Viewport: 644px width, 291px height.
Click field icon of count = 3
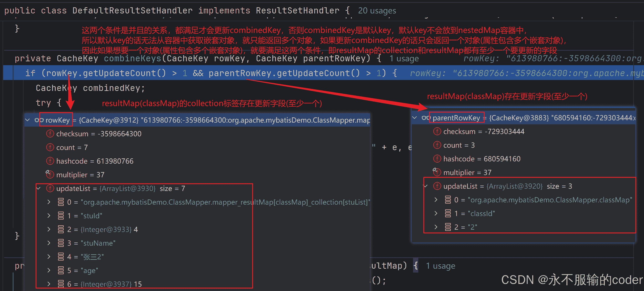(437, 145)
